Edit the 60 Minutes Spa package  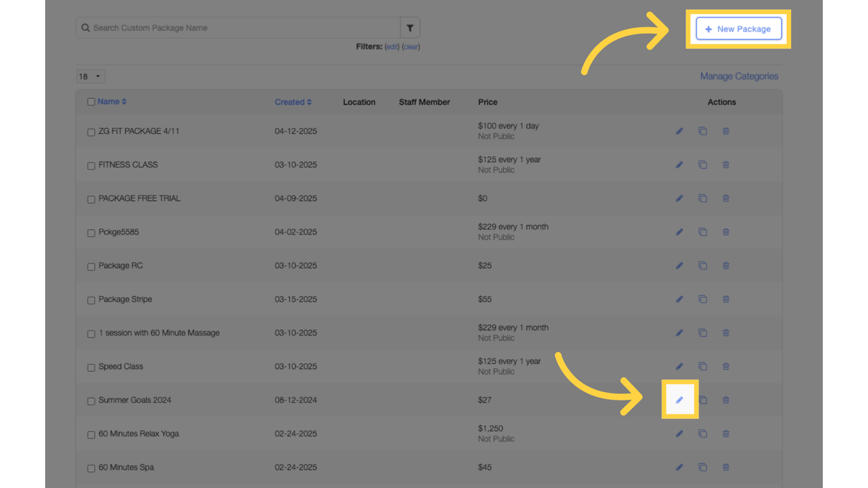click(x=679, y=468)
